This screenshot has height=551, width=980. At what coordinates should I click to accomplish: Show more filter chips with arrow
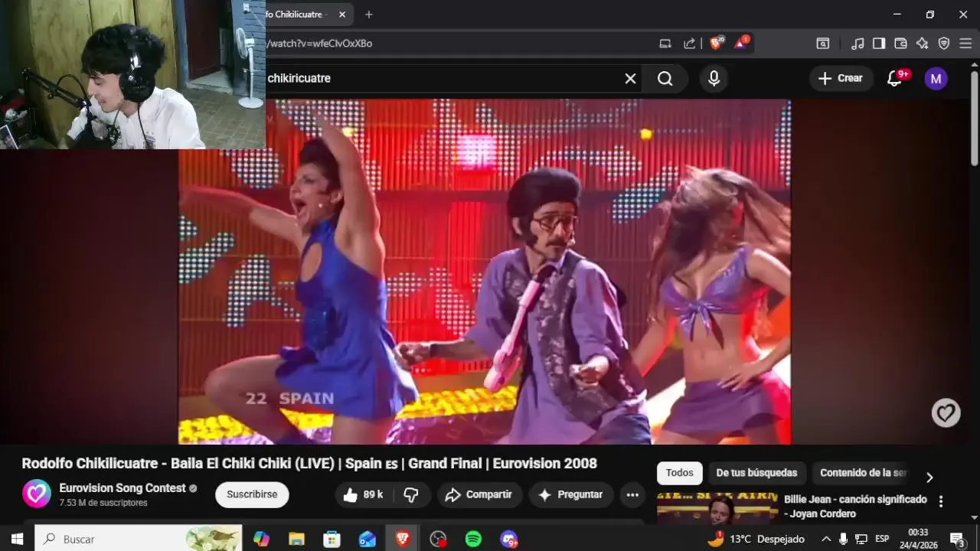[x=929, y=478]
